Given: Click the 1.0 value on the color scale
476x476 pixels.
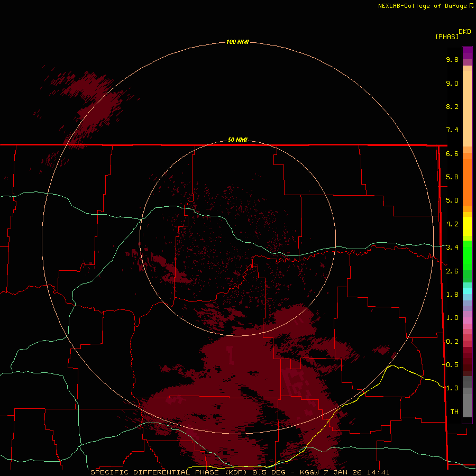Looking at the screenshot, I should tap(452, 318).
